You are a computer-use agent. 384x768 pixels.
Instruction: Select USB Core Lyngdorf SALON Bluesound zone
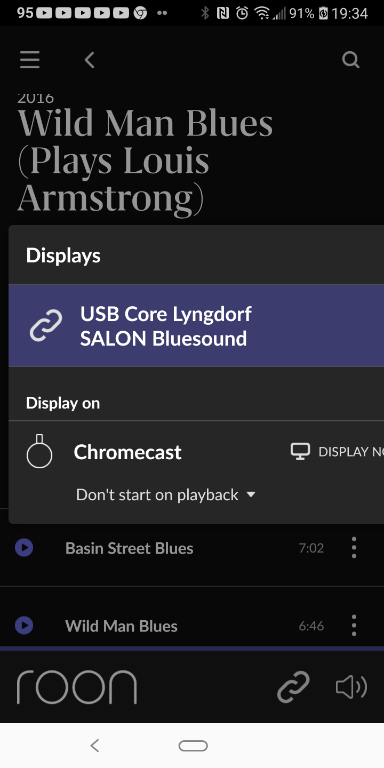tap(196, 325)
